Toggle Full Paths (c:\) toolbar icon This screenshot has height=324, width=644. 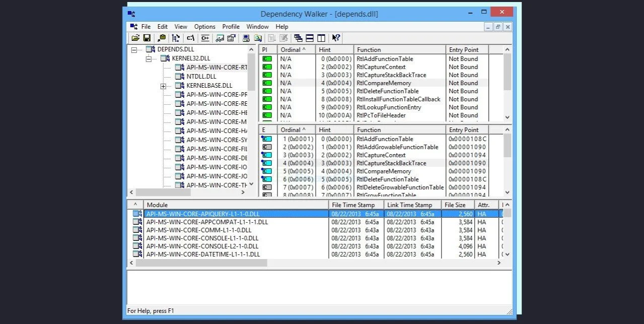pyautogui.click(x=191, y=38)
